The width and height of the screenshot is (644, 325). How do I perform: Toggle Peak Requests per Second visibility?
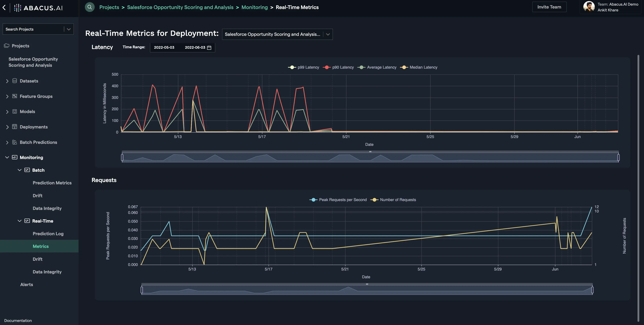[x=338, y=199]
